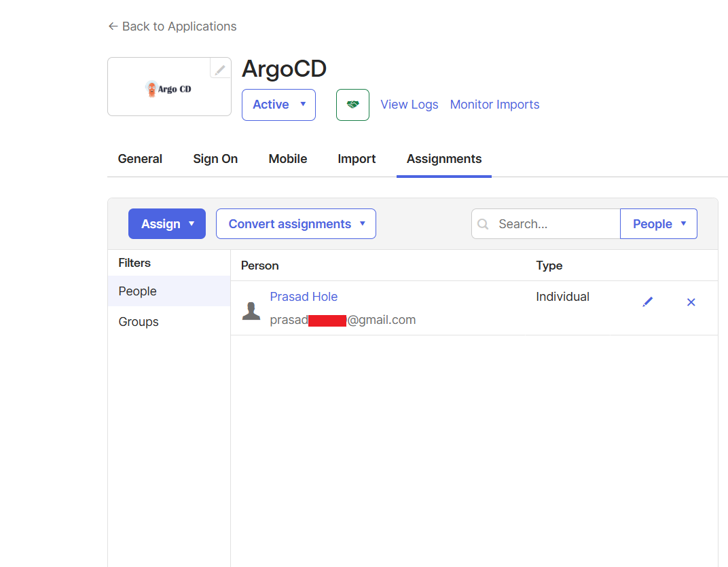Viewport: 728px width, 567px height.
Task: Click the search magnifier icon
Action: tap(483, 224)
